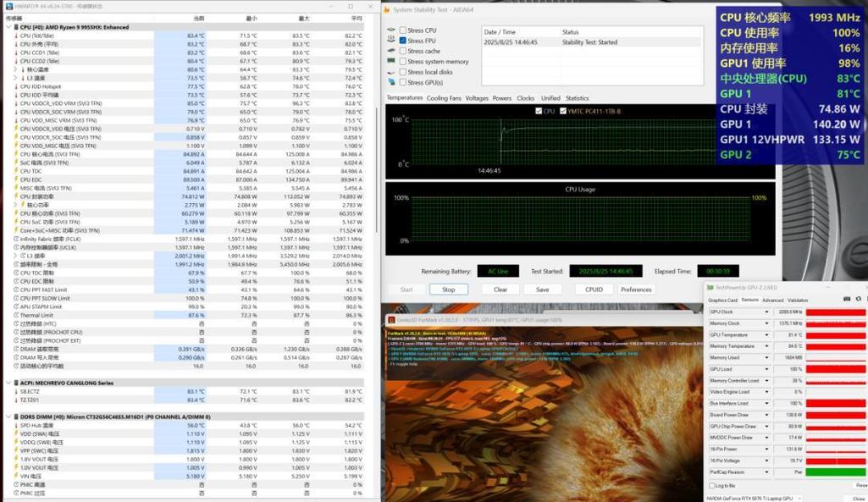Open the Memory Used sensor dropdown
Image resolution: width=868 pixels, height=502 pixels.
click(766, 357)
